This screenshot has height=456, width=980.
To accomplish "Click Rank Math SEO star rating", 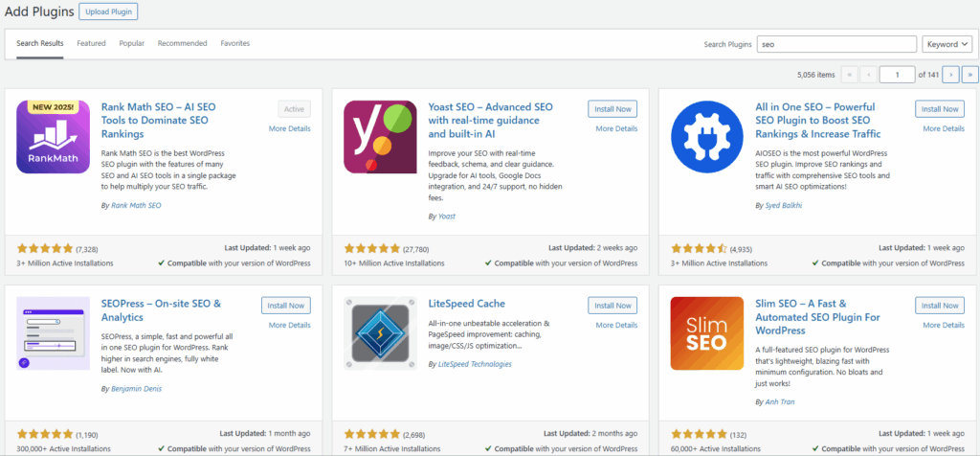I will point(45,248).
